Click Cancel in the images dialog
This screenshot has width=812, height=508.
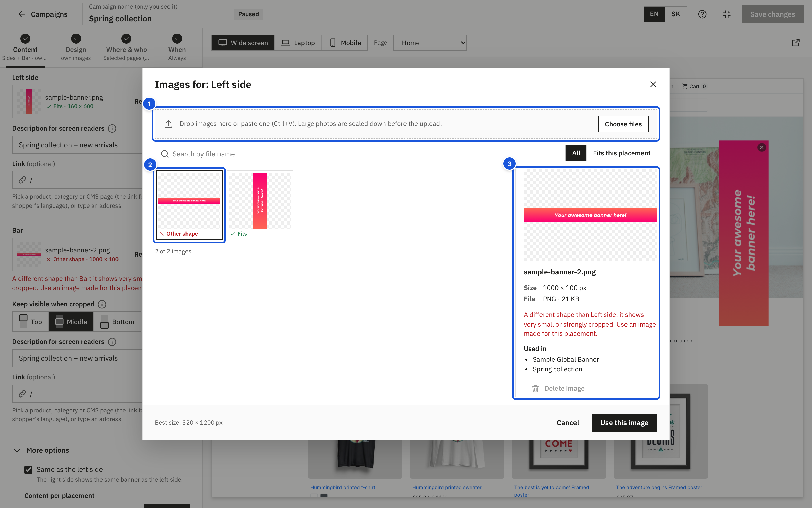pyautogui.click(x=568, y=423)
